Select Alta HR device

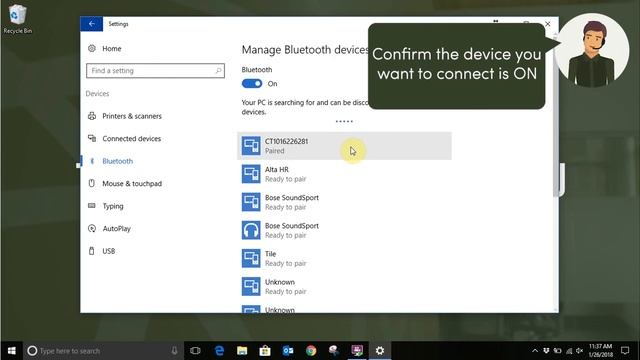pos(344,174)
